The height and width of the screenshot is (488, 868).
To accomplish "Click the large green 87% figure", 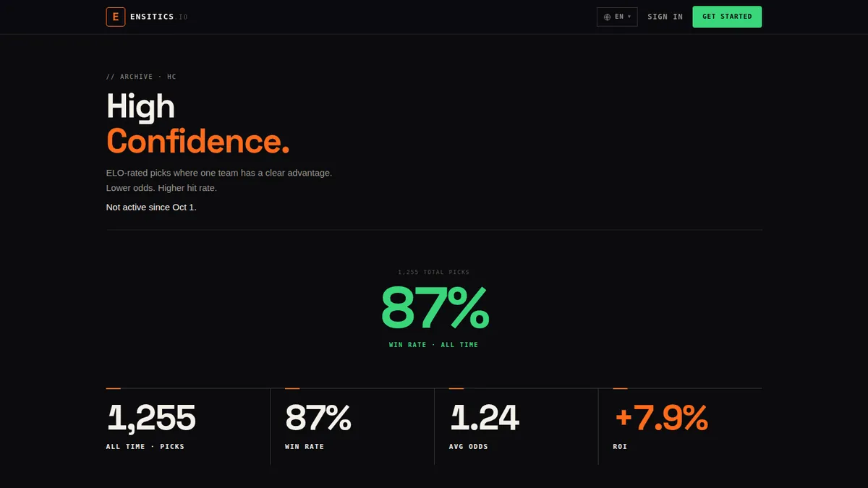I will [x=434, y=308].
